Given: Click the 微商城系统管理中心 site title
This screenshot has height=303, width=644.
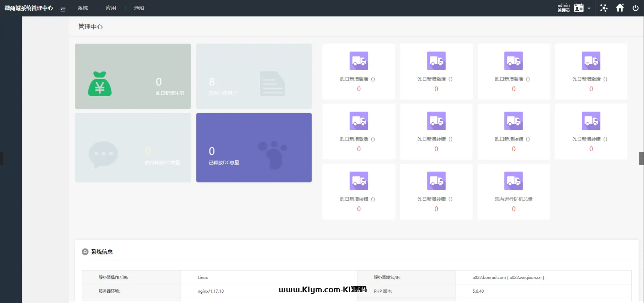Looking at the screenshot, I should (x=29, y=8).
